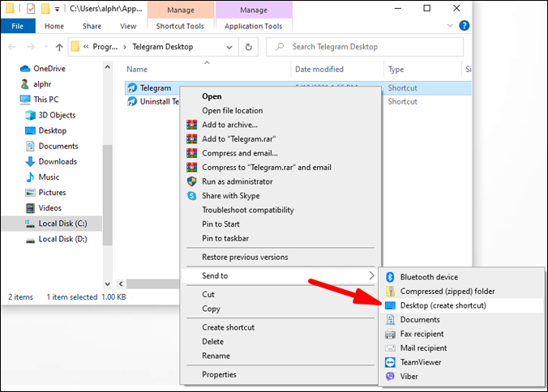Click the Skype icon beside Share with Skype

click(x=192, y=196)
